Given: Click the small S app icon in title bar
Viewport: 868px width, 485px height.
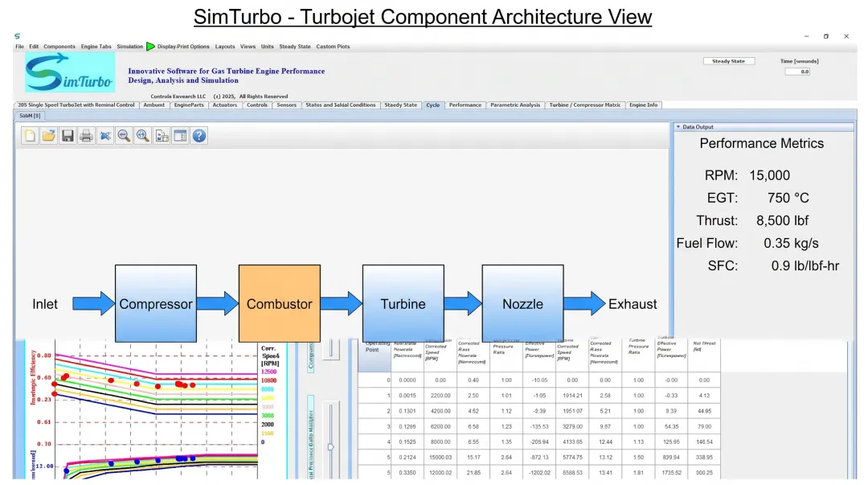Looking at the screenshot, I should coord(17,36).
